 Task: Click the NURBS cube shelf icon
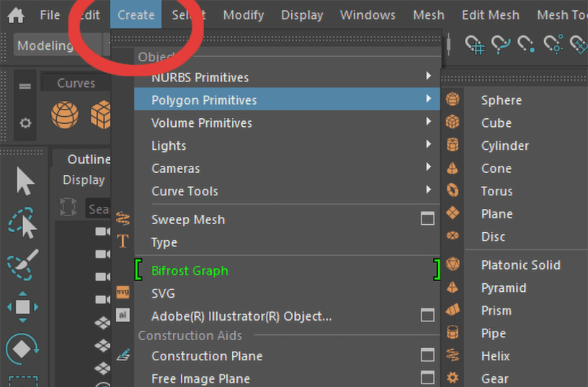100,115
